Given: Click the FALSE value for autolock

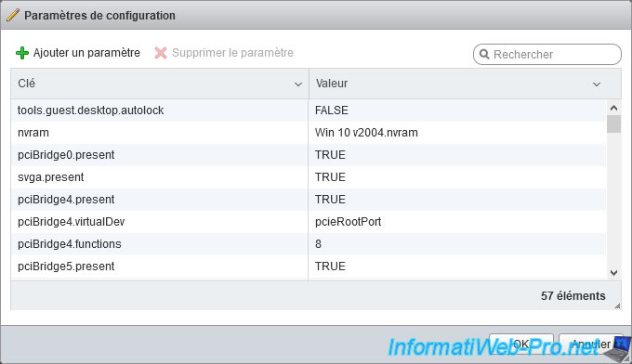Looking at the screenshot, I should 332,110.
